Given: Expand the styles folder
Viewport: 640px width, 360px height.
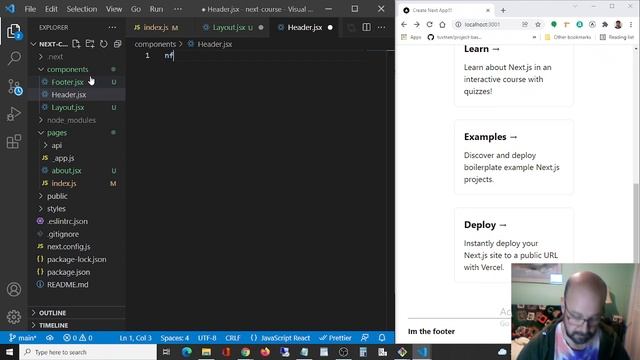Looking at the screenshot, I should (x=56, y=209).
